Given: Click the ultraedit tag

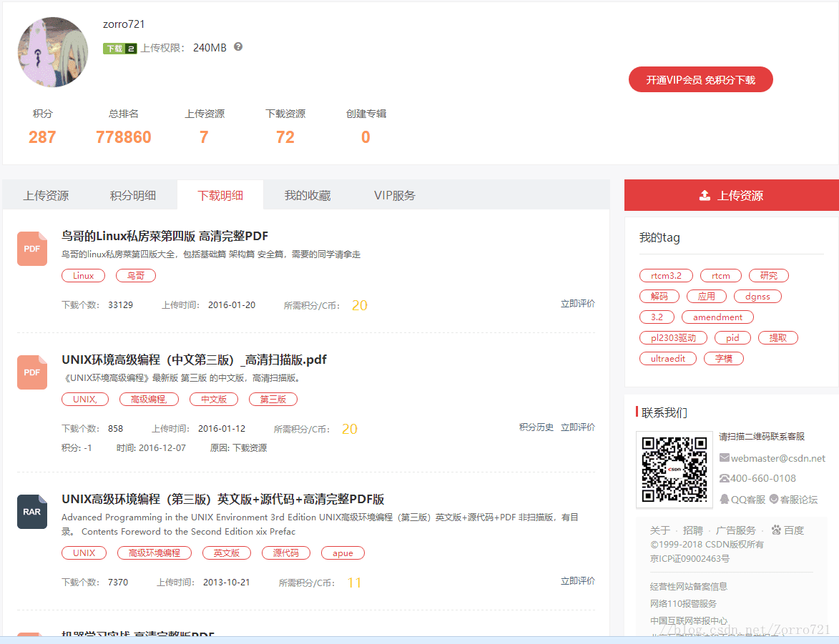Looking at the screenshot, I should coord(668,358).
